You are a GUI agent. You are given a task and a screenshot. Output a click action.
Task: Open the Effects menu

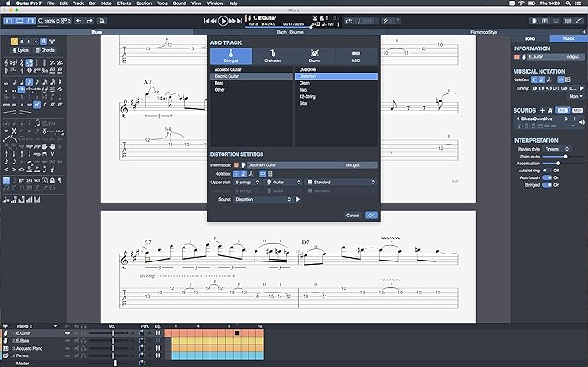[123, 3]
